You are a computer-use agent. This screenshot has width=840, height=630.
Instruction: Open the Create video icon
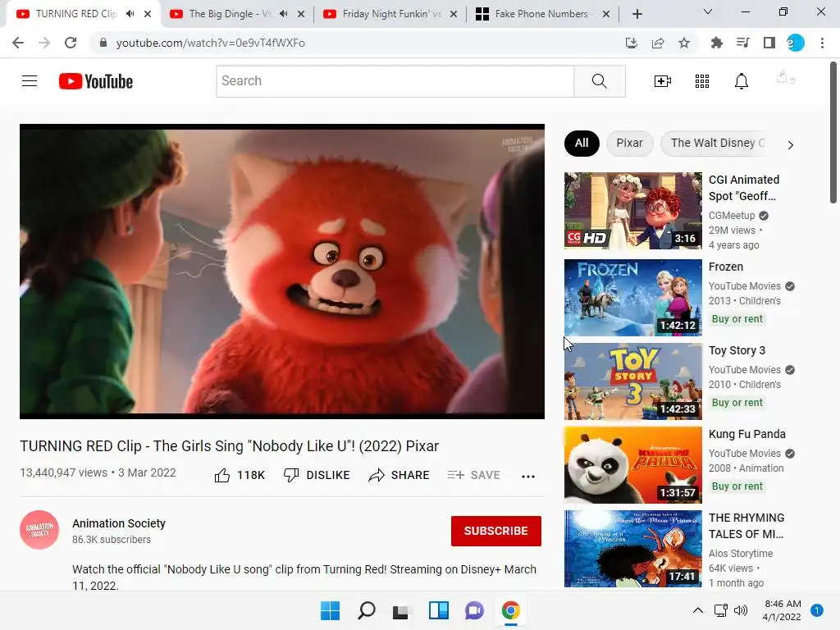coord(663,81)
